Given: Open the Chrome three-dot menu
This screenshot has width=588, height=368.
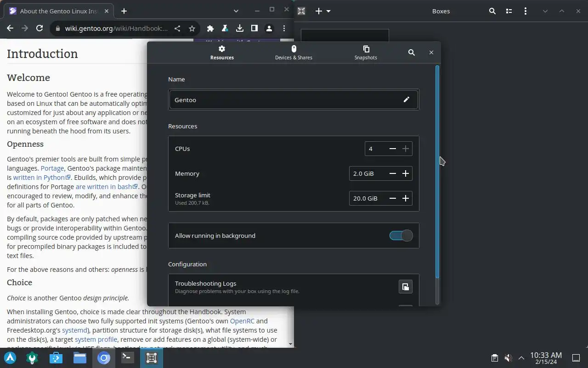Looking at the screenshot, I should click(285, 29).
